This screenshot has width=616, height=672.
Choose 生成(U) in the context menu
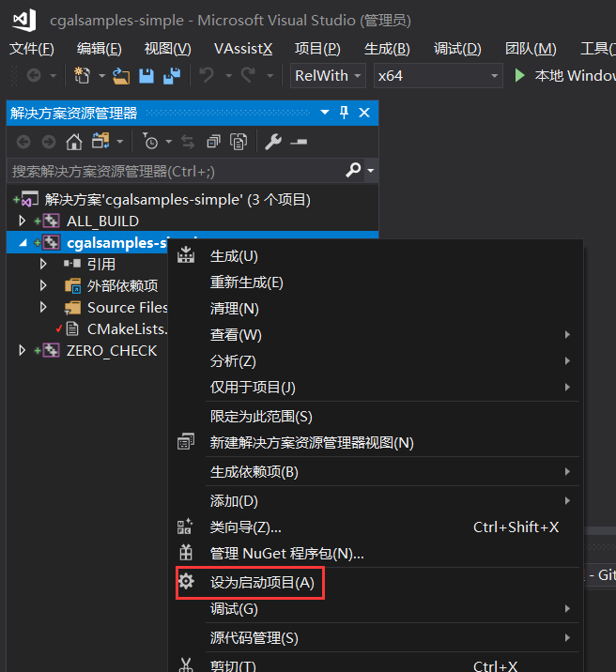375,256
